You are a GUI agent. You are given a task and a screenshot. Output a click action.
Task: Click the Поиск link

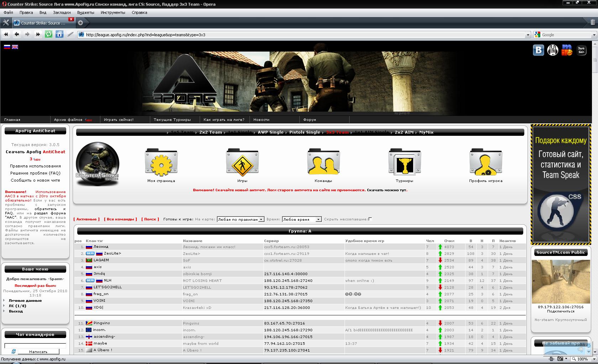150,219
